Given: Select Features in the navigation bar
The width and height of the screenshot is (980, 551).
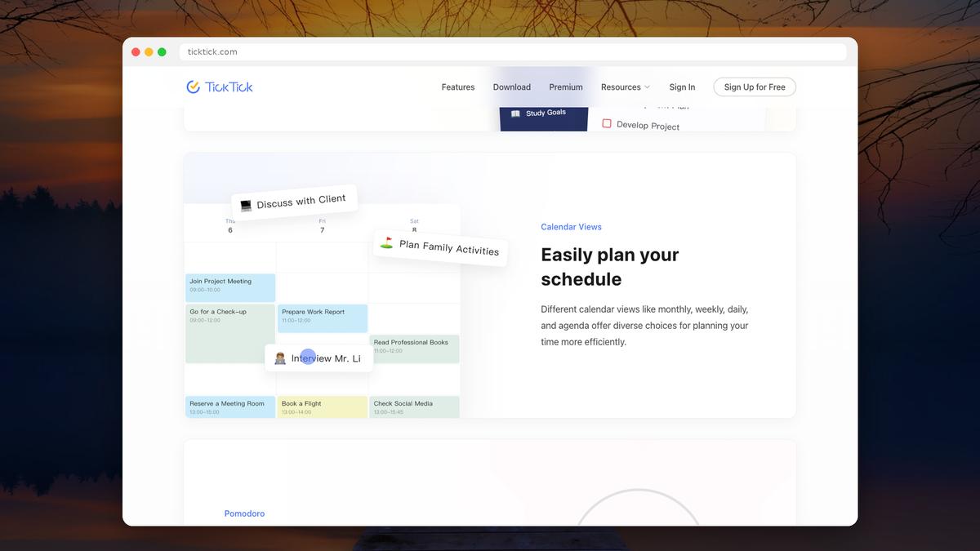Looking at the screenshot, I should (x=457, y=87).
